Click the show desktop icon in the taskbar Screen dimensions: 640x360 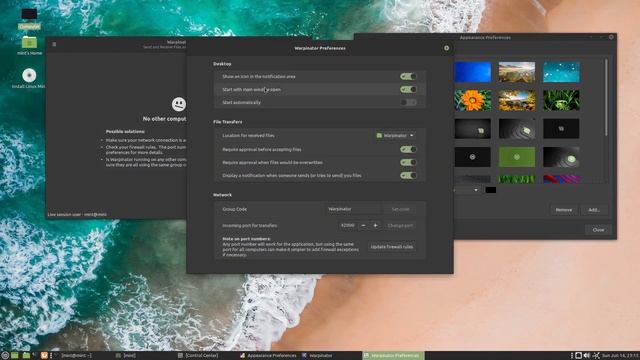[x=15, y=356]
